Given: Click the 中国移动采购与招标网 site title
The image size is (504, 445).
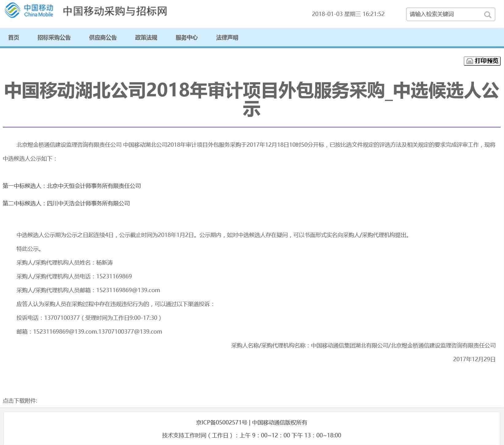Looking at the screenshot, I should click(115, 11).
